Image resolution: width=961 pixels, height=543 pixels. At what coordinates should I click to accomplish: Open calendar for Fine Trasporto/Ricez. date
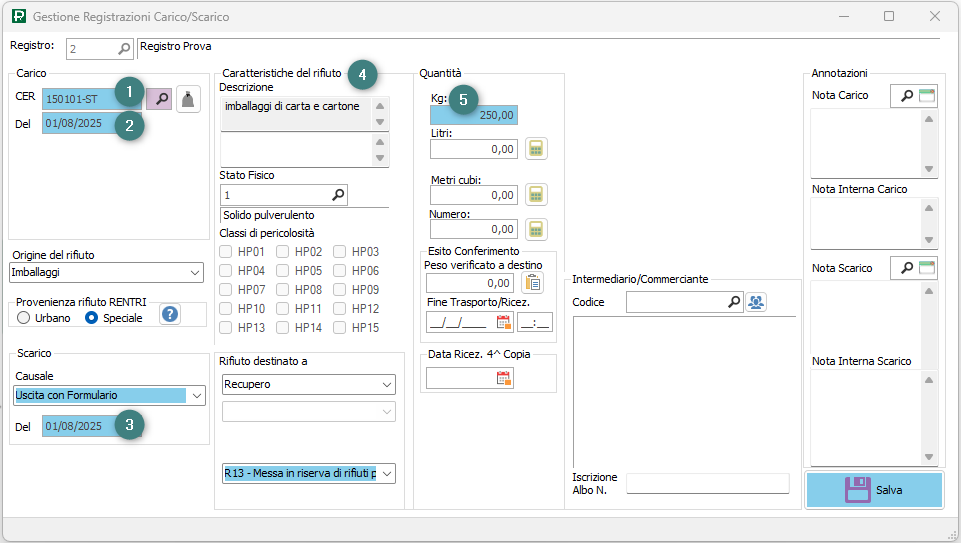(503, 322)
